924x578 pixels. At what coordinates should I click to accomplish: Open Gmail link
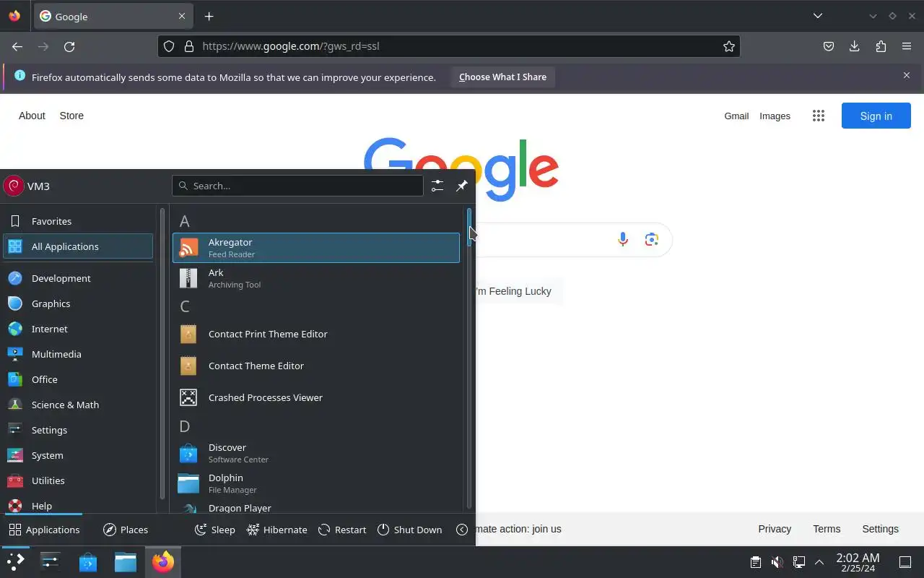point(736,116)
